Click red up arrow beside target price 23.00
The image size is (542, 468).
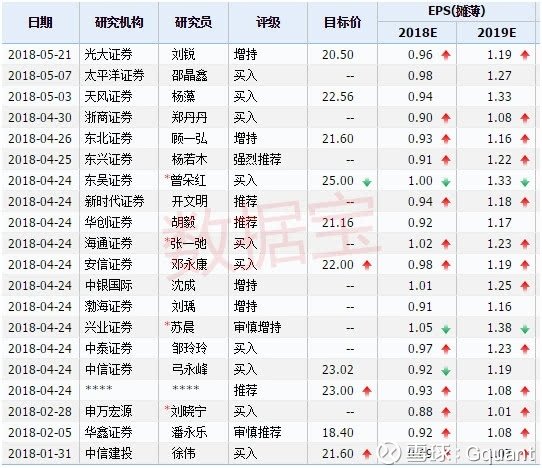pyautogui.click(x=367, y=391)
